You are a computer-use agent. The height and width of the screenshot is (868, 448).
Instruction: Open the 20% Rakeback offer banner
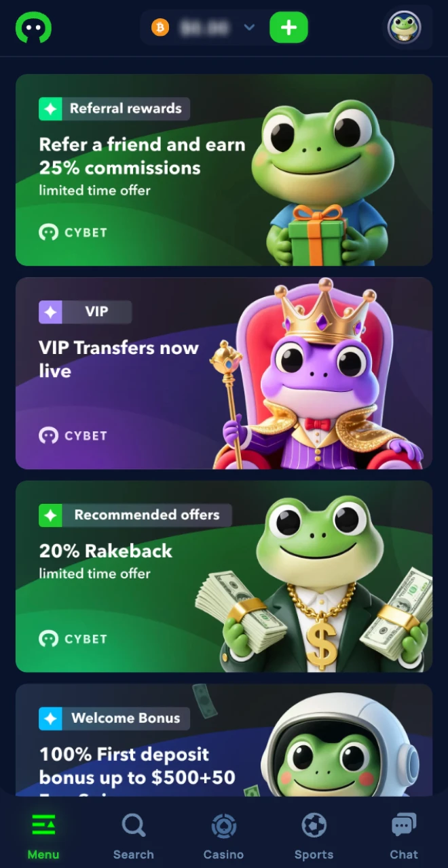[224, 576]
